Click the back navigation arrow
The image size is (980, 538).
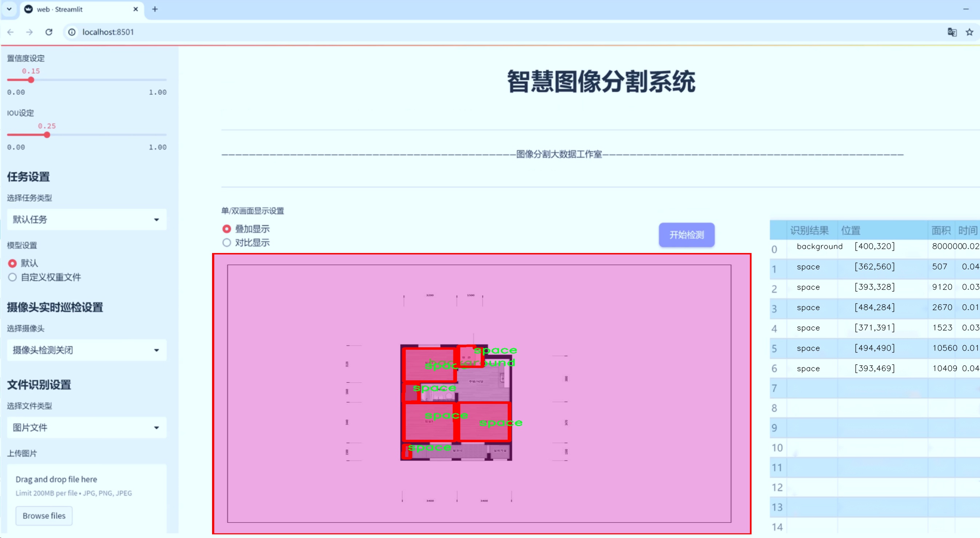pyautogui.click(x=11, y=32)
